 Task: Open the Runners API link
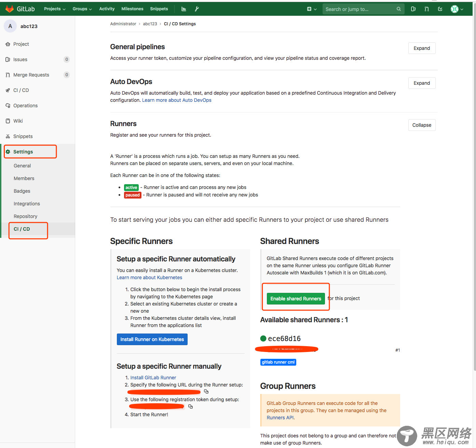[x=280, y=418]
